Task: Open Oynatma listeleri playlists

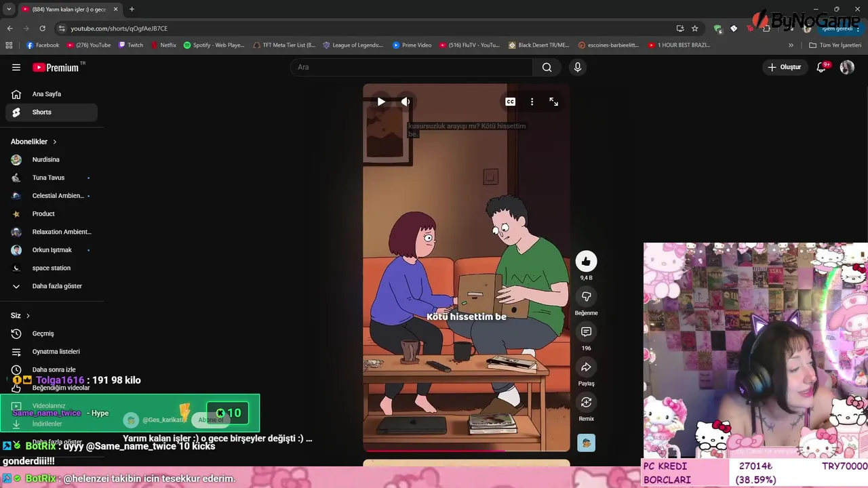Action: (x=52, y=352)
